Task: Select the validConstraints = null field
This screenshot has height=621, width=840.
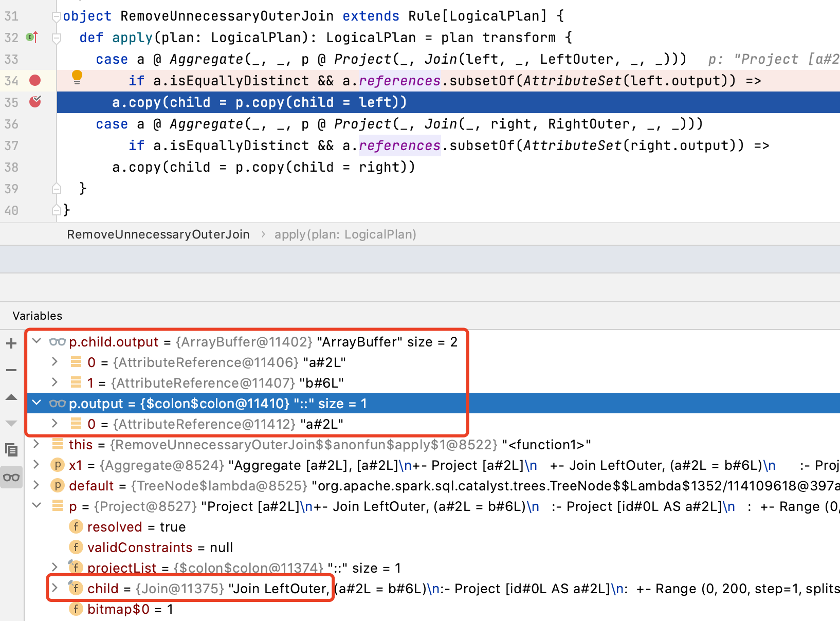Action: tap(432, 547)
